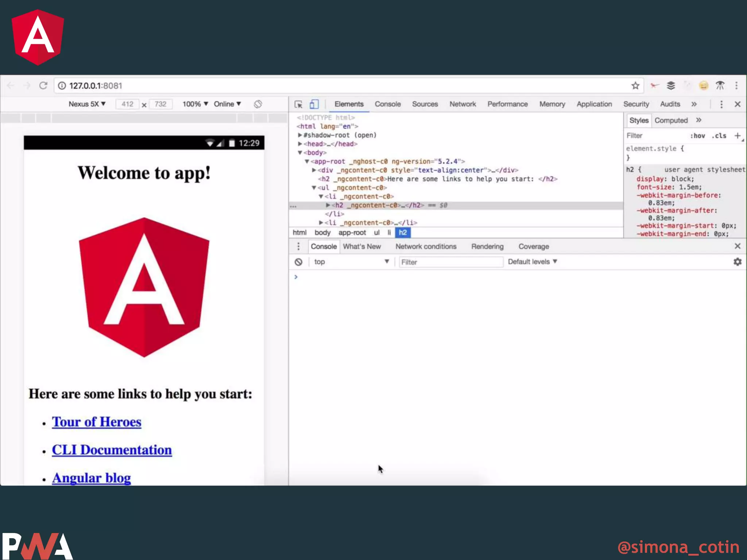Viewport: 747px width, 560px height.
Task: Open the Default levels log filter
Action: click(x=532, y=262)
